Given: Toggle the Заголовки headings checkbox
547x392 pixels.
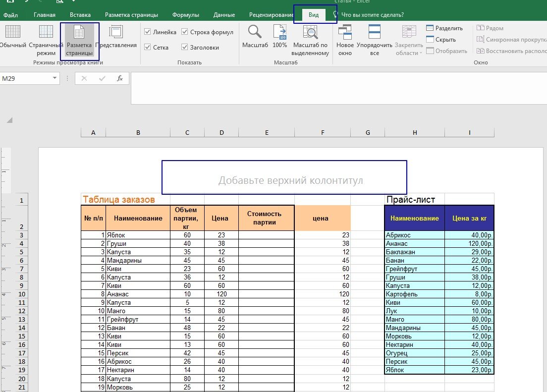Looking at the screenshot, I should coord(184,47).
